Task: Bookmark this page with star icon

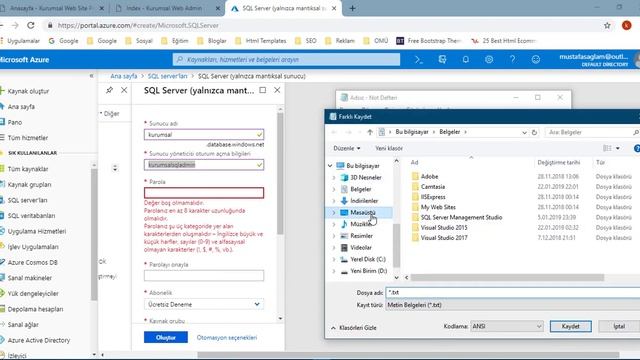Action: (x=607, y=25)
